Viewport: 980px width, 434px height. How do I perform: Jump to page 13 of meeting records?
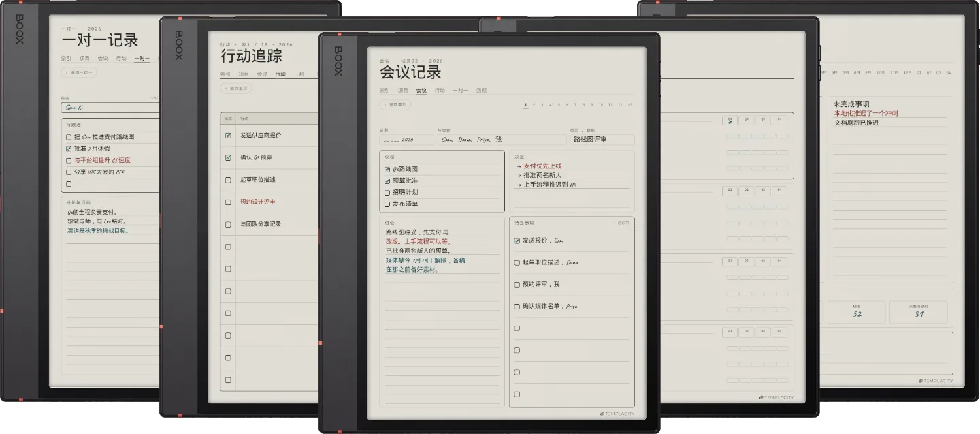[x=630, y=105]
